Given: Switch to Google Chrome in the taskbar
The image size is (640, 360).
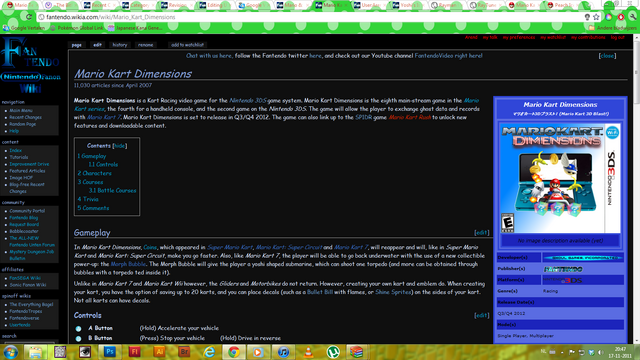Looking at the screenshot, I should point(234,352).
